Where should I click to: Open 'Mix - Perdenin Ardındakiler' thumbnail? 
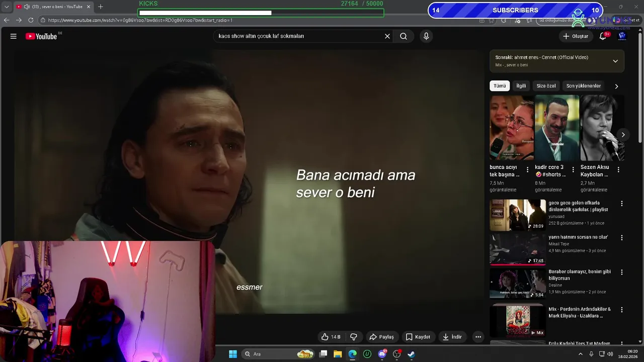pos(518,320)
